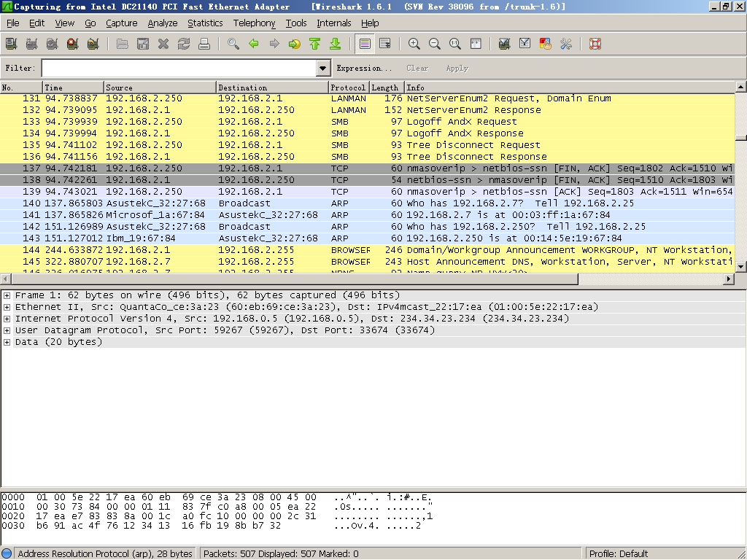Go forward in packet history arrow
The width and height of the screenshot is (747, 560).
(274, 44)
